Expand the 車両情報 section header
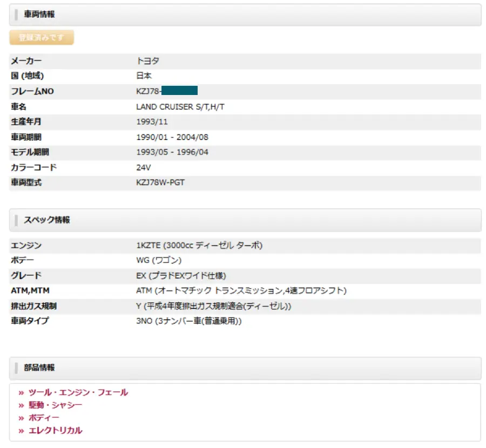 pyautogui.click(x=35, y=15)
